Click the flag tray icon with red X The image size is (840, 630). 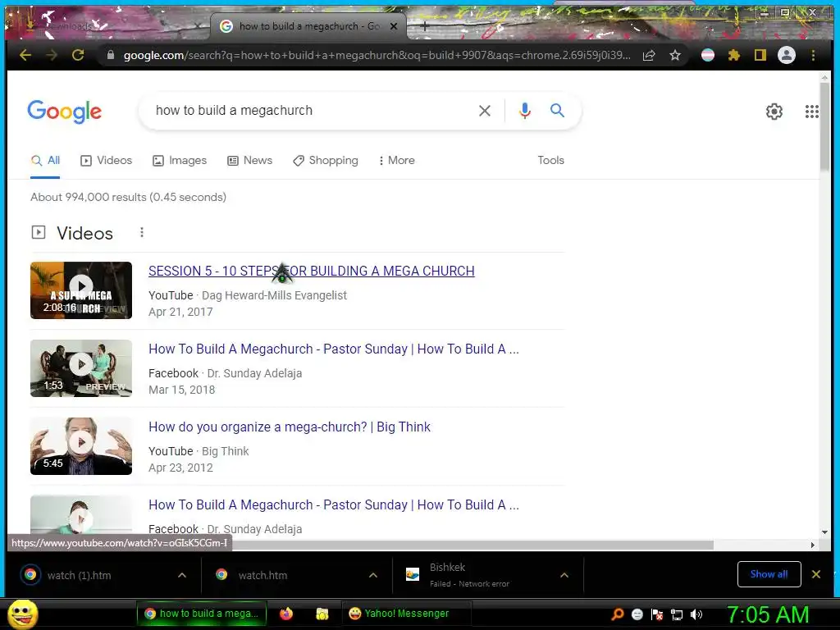tap(657, 614)
